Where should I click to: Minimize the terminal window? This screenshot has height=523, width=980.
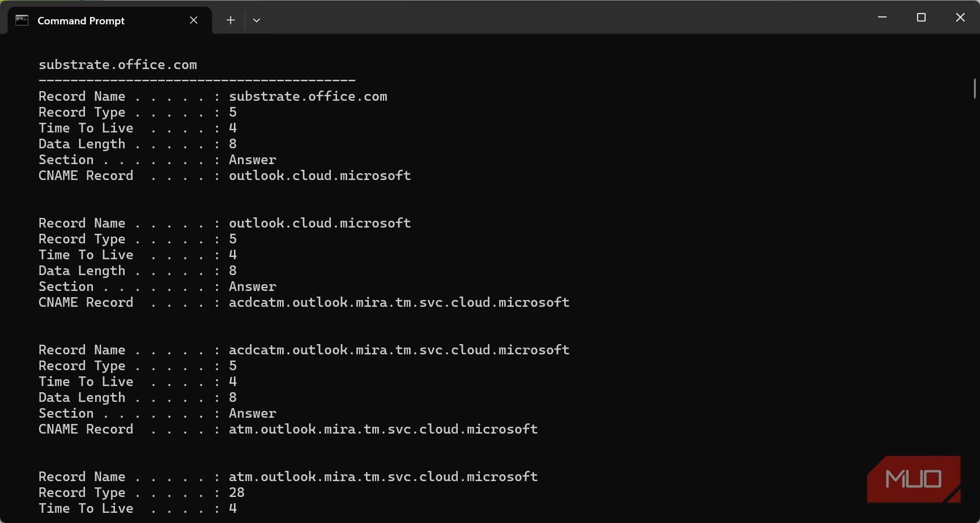pyautogui.click(x=882, y=18)
